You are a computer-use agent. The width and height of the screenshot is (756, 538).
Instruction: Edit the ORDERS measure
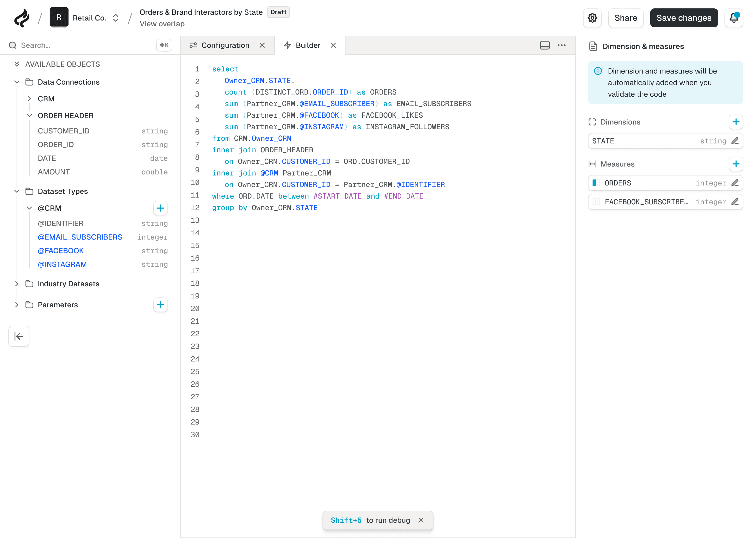tap(735, 183)
